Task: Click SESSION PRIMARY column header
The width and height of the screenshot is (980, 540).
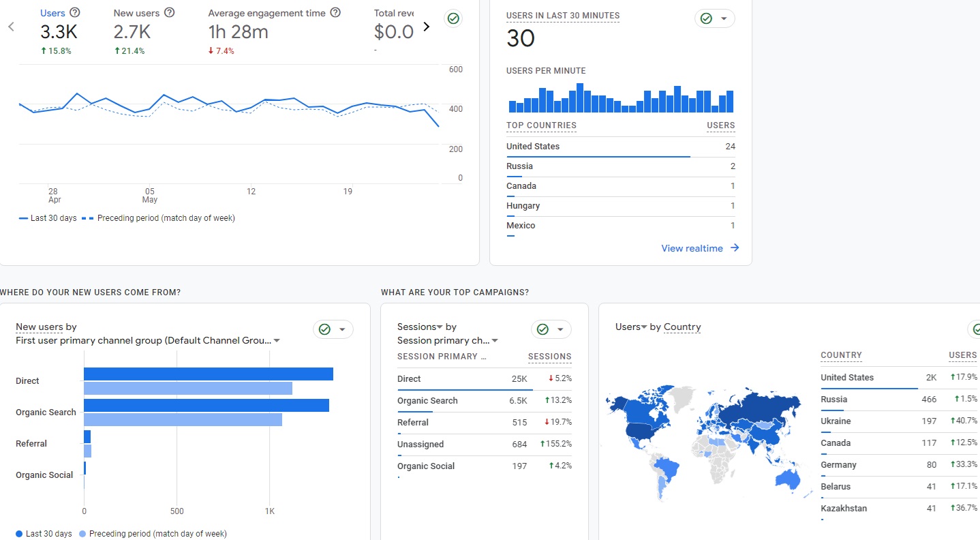Action: (442, 356)
